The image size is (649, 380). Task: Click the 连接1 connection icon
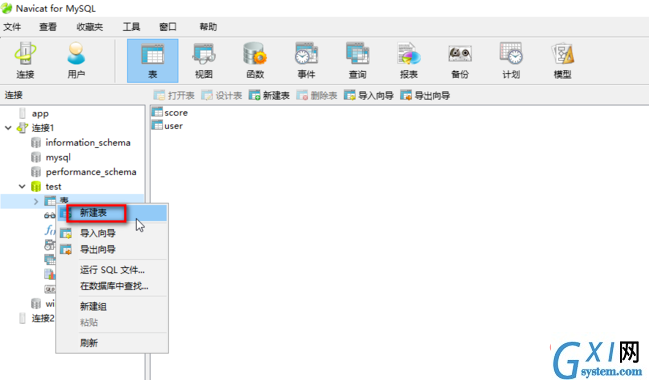(22, 128)
